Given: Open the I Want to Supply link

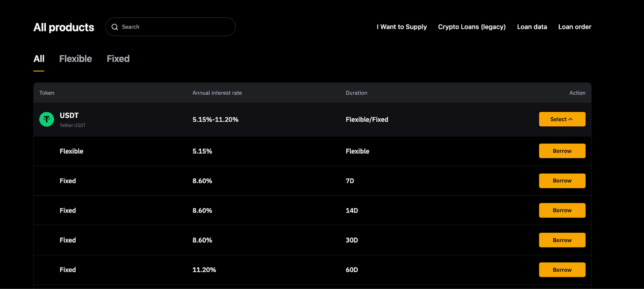Looking at the screenshot, I should (x=402, y=27).
